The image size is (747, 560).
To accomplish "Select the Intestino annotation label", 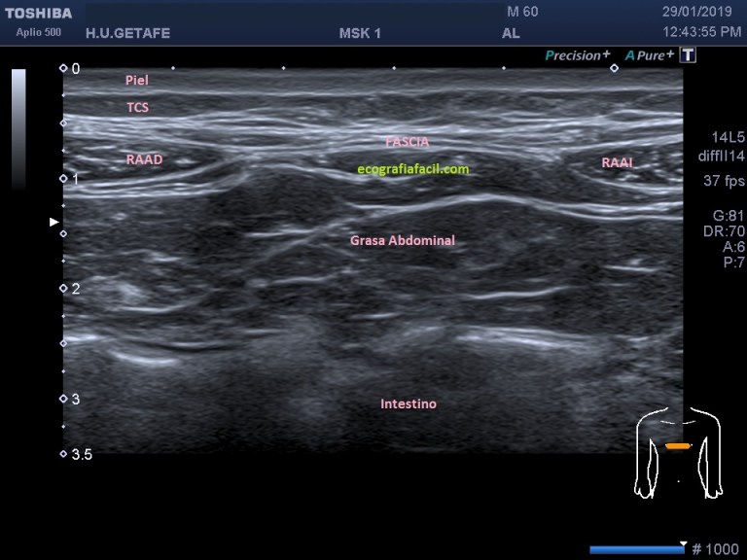I will click(408, 402).
